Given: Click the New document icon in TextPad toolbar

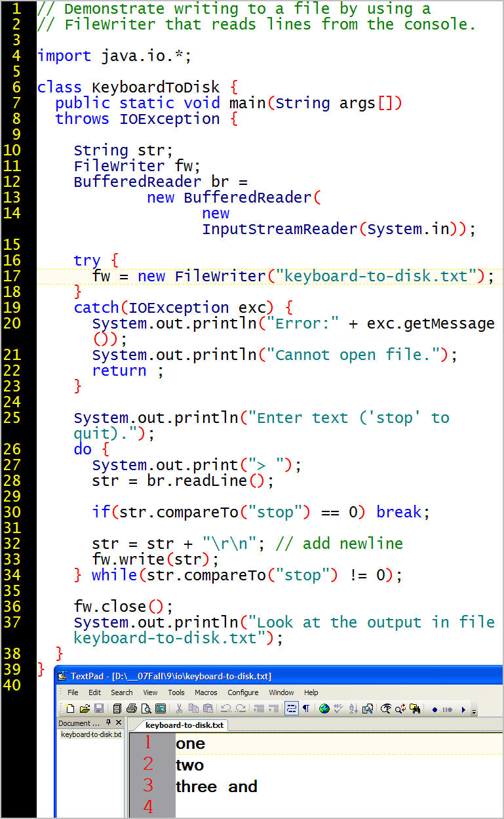Looking at the screenshot, I should pyautogui.click(x=71, y=709).
